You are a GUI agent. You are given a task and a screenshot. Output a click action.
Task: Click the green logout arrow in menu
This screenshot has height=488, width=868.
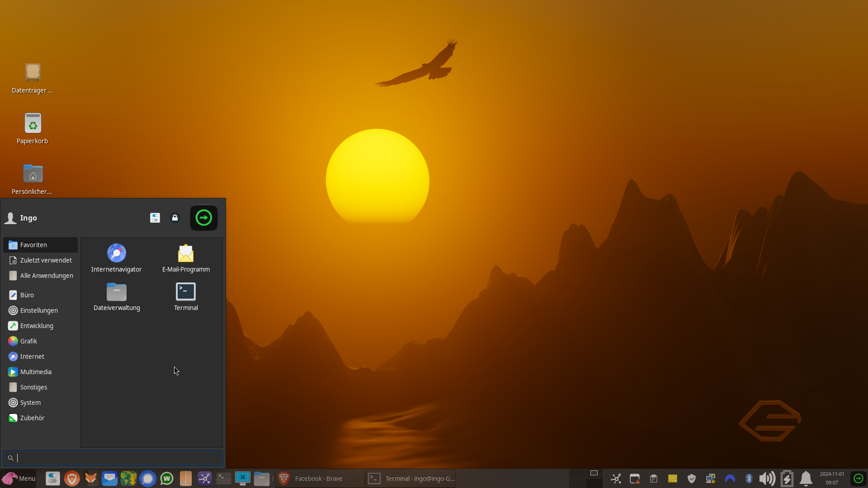point(204,218)
